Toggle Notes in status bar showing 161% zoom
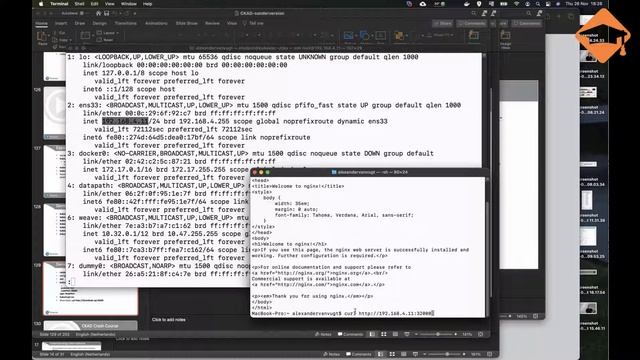 331,354
